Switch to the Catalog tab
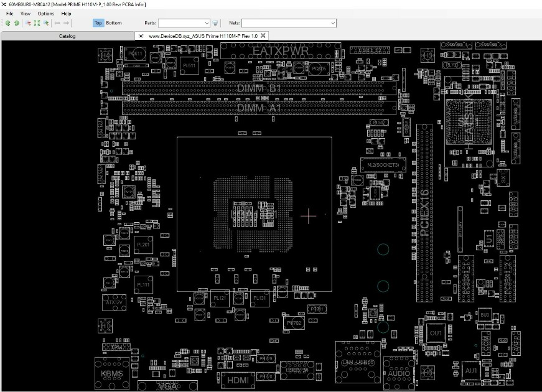The width and height of the screenshot is (542, 392). click(67, 36)
